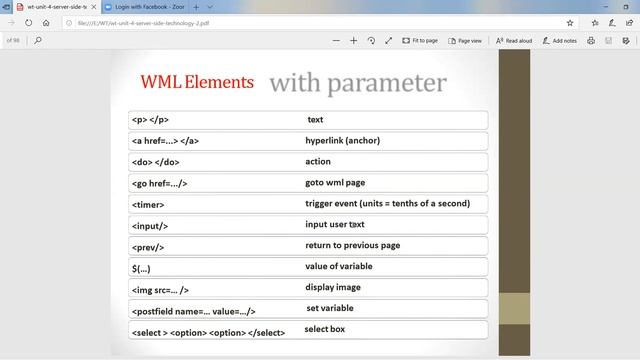Open the Favorites hub icon
The width and height of the screenshot is (640, 360).
point(595,23)
